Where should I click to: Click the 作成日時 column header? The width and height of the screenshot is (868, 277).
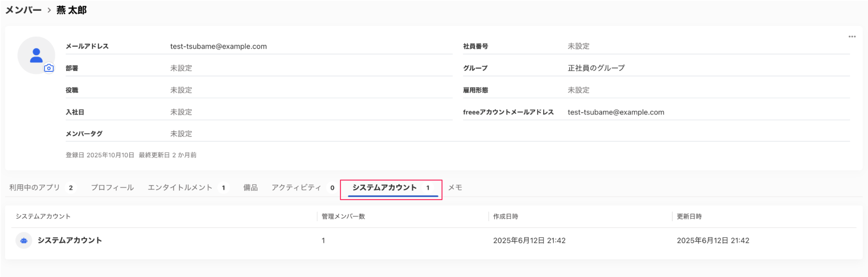pyautogui.click(x=505, y=216)
